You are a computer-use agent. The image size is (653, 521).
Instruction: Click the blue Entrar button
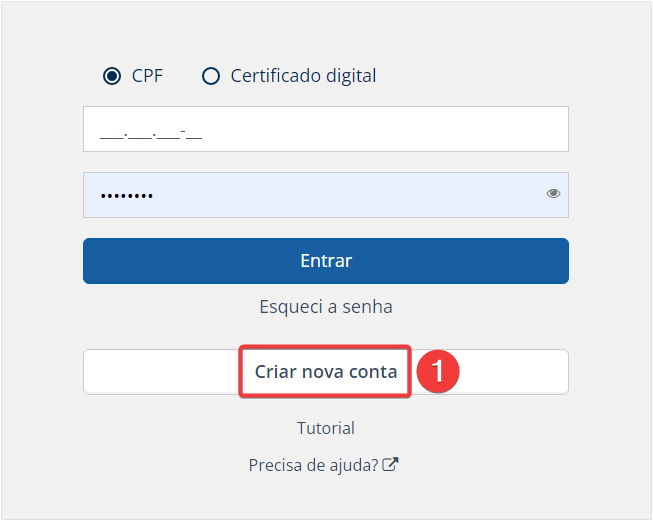(x=326, y=261)
